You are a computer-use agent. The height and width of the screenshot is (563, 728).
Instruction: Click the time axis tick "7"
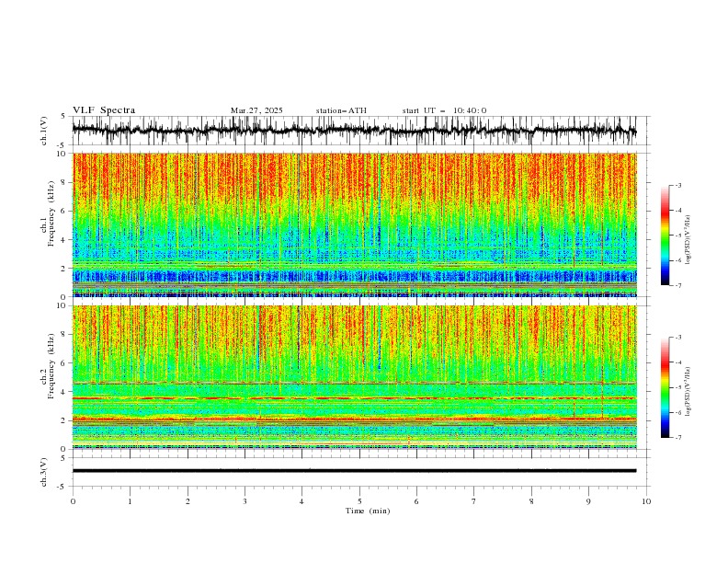coord(474,501)
